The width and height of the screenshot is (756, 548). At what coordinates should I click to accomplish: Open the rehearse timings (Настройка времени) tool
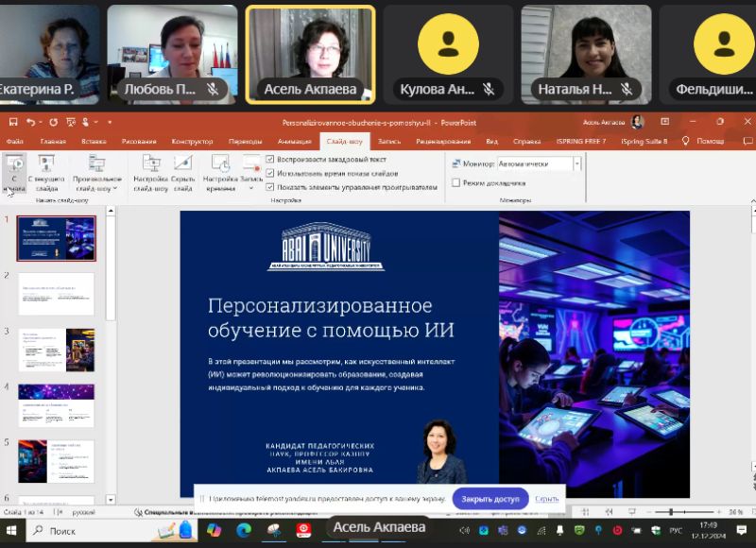point(220,164)
